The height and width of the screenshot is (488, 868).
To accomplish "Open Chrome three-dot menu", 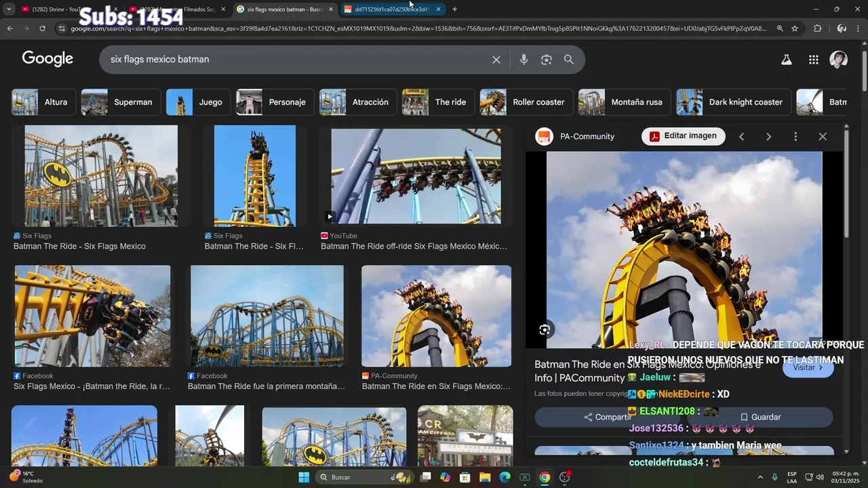I will [x=858, y=28].
